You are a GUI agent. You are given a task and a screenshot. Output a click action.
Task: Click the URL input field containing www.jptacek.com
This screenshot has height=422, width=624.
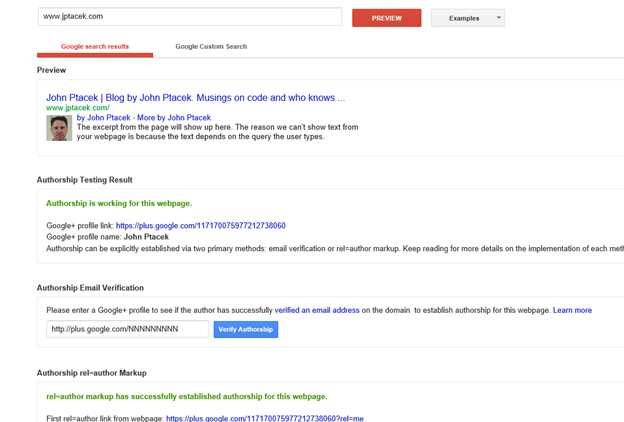[190, 17]
